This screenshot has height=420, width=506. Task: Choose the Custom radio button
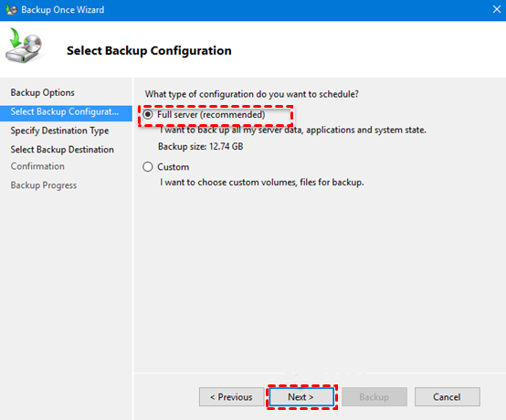point(148,167)
